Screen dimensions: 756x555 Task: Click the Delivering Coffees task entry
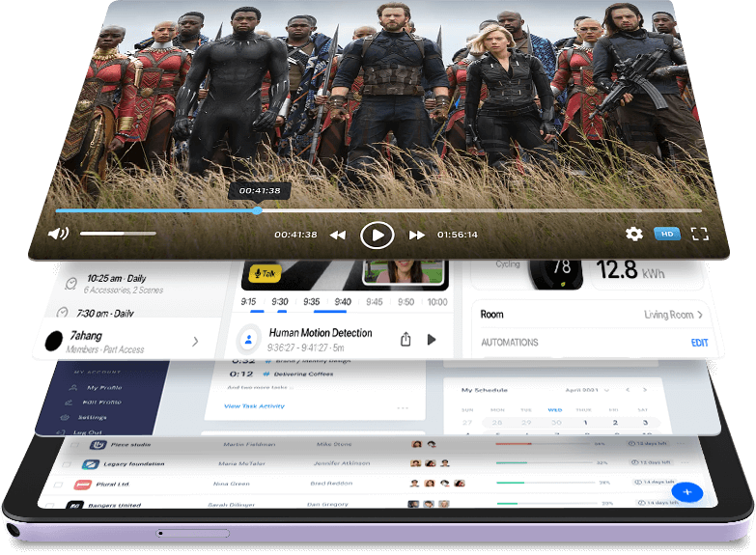(303, 374)
